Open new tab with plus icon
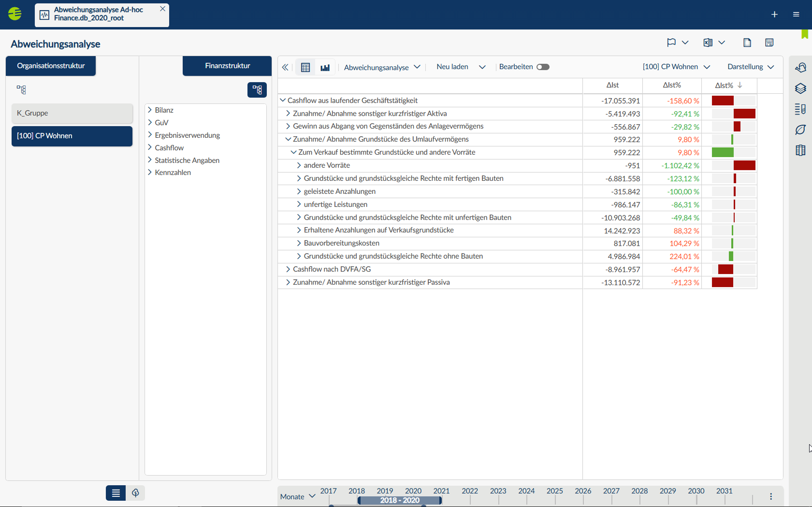 point(774,14)
